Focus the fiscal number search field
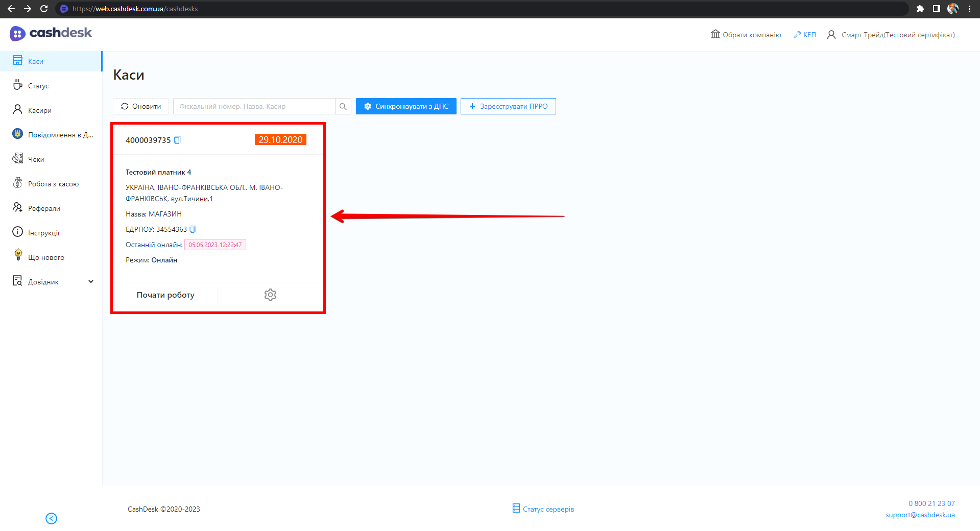980x531 pixels. point(254,106)
